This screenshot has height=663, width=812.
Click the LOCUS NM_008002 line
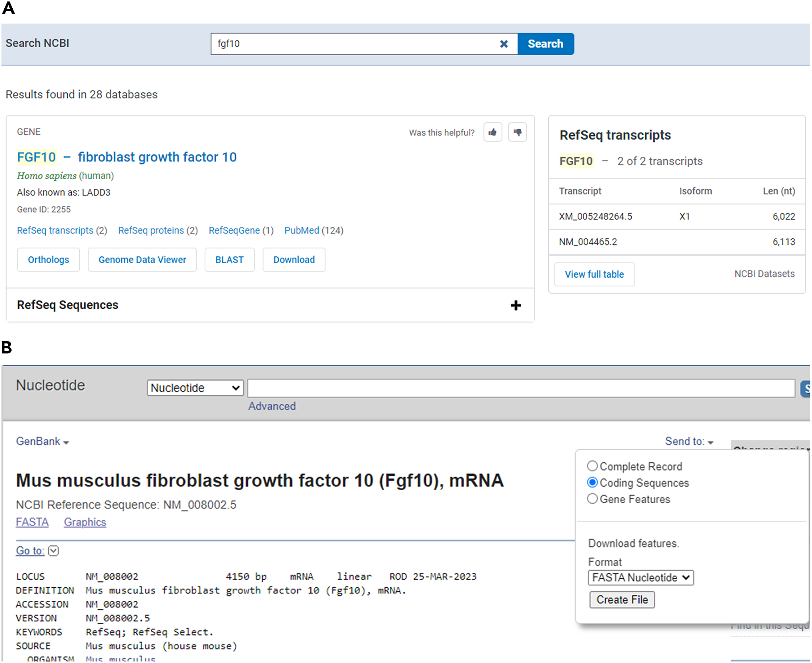(x=246, y=576)
